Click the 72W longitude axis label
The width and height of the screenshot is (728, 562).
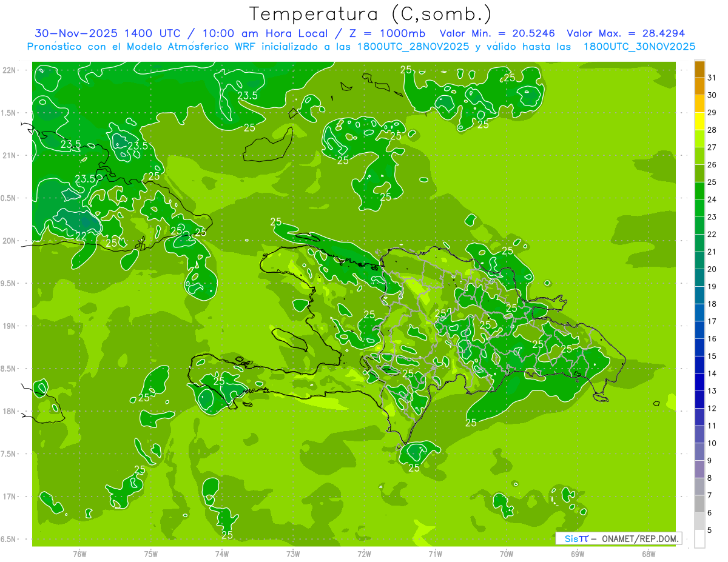364,554
